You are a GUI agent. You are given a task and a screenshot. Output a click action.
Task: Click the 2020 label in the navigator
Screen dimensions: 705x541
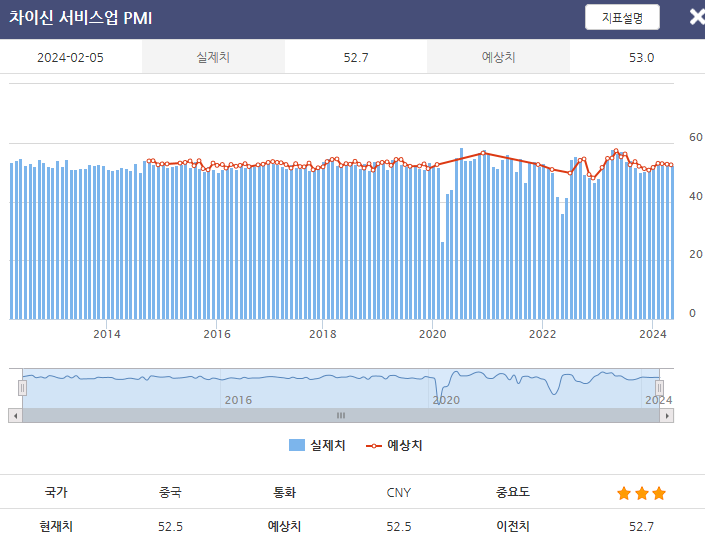pyautogui.click(x=446, y=400)
